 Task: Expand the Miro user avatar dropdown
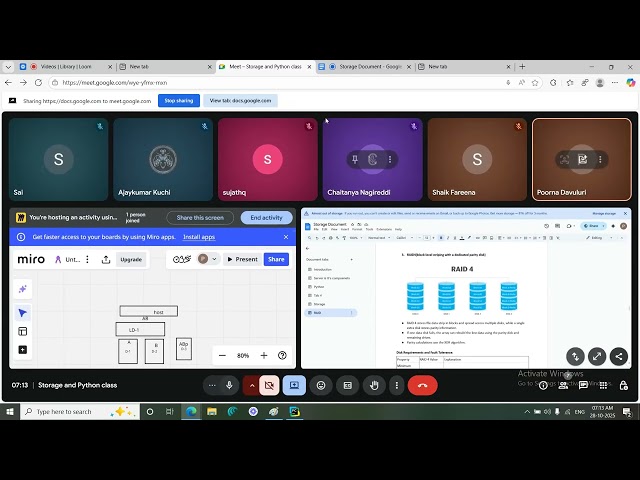[x=214, y=259]
